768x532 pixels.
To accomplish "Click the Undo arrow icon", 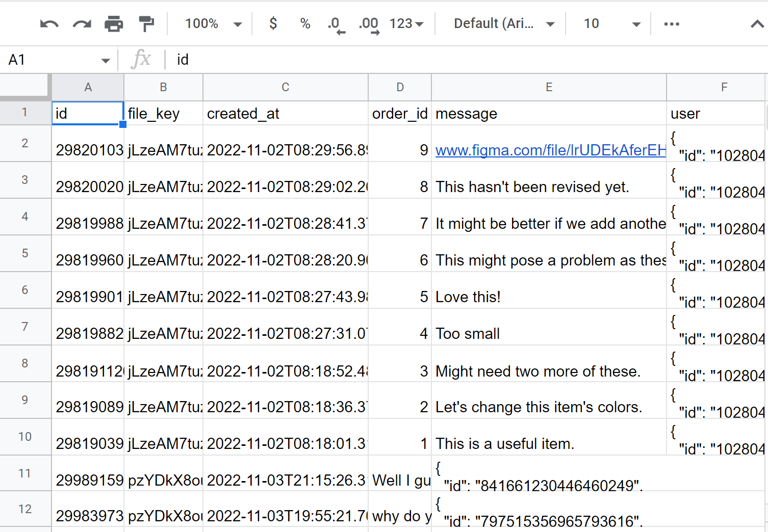I will point(49,24).
